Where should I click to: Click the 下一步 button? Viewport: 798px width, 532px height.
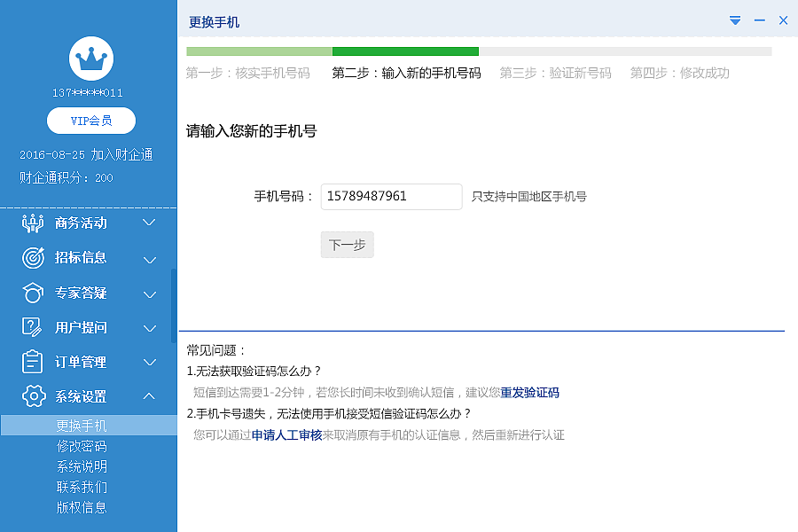tap(347, 246)
